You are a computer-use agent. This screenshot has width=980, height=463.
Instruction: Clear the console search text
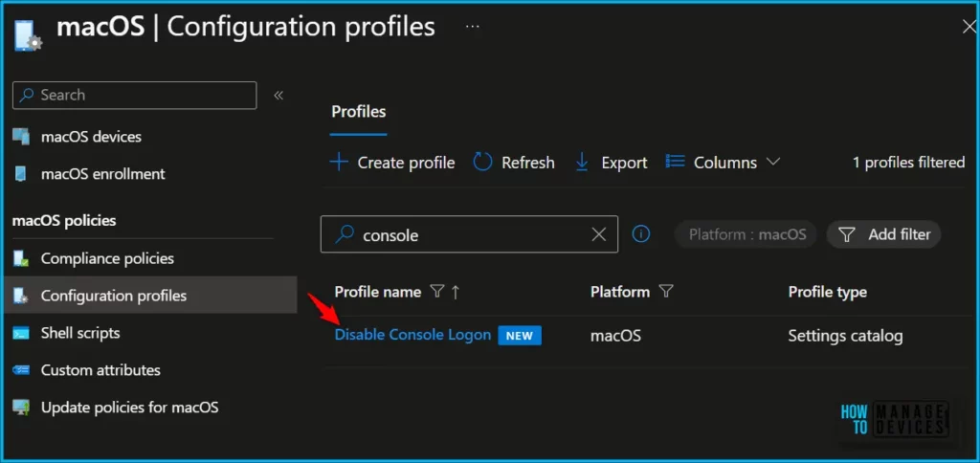coord(599,234)
